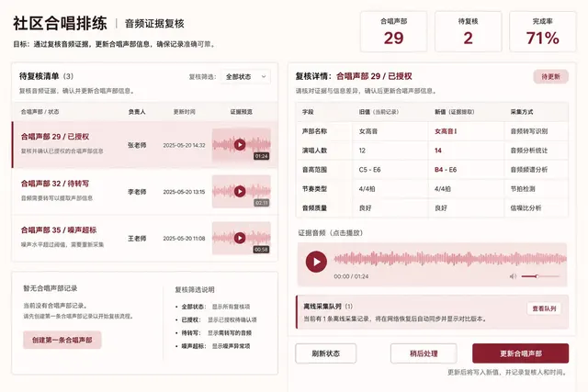Click the 节奏类型 field label
588x392 pixels.
314,189
